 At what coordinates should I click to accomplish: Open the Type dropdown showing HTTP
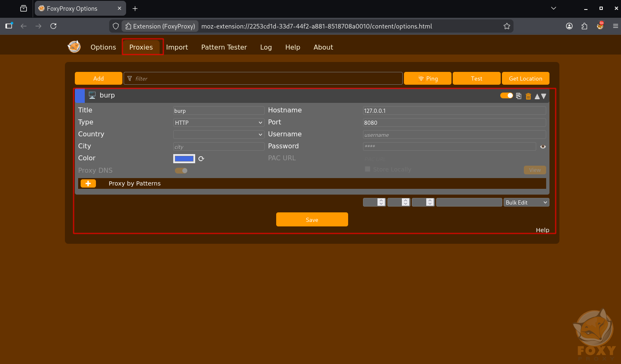coord(219,123)
